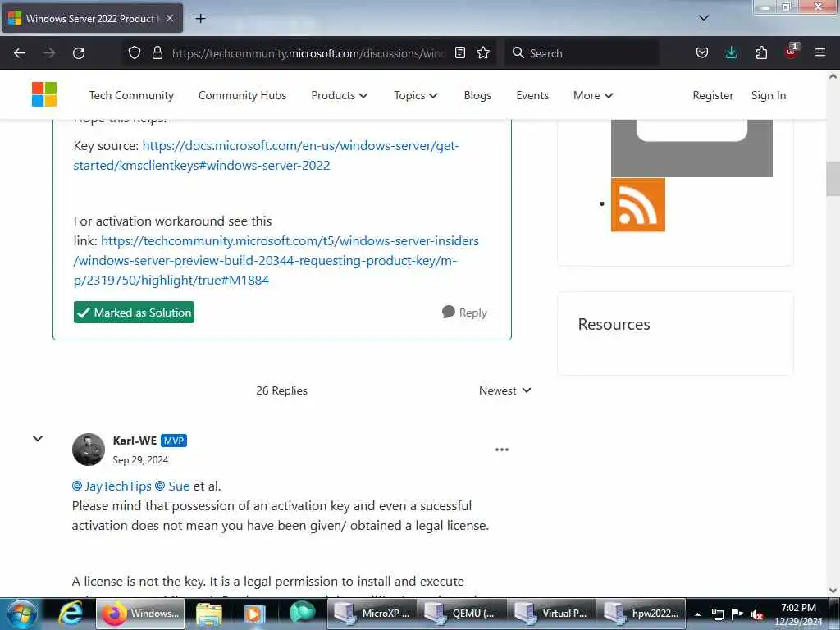Click scrollbar down arrow
Screen dimensions: 840x630
[x=833, y=590]
